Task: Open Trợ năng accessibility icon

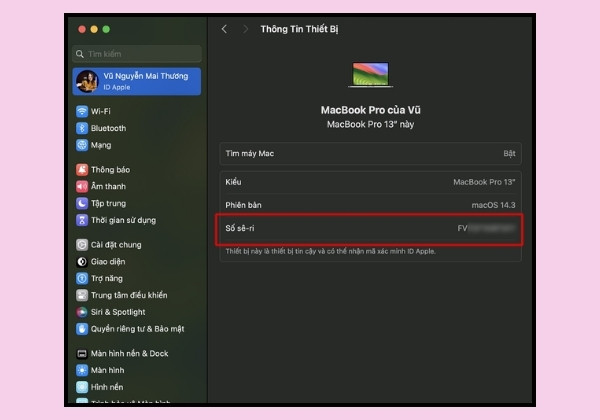Action: [82, 278]
